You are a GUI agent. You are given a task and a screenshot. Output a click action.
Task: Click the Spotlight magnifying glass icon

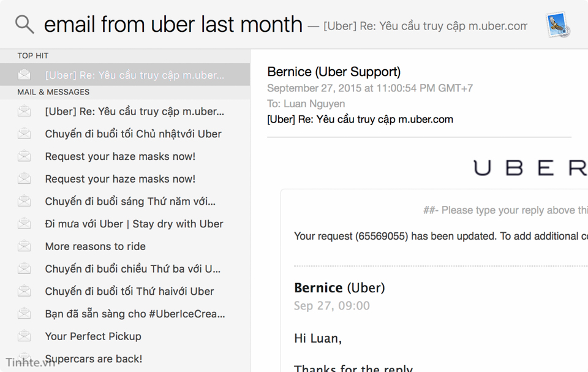pyautogui.click(x=24, y=25)
